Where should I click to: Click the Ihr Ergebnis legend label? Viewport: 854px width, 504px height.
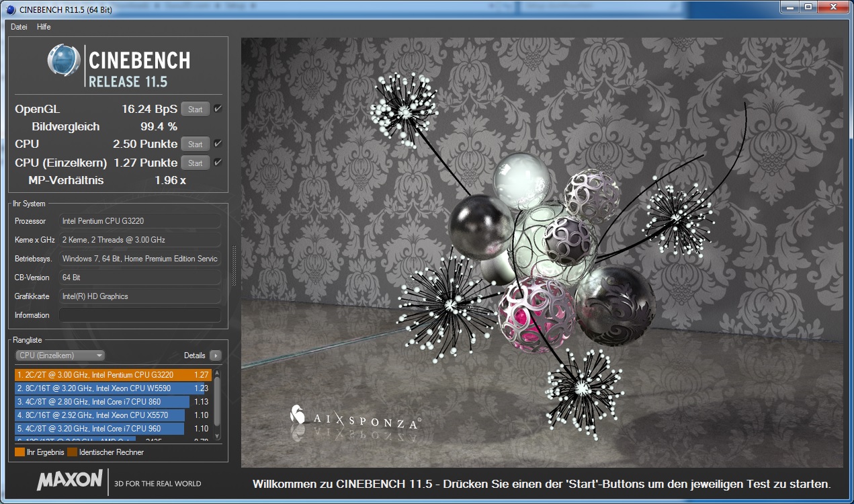46,452
